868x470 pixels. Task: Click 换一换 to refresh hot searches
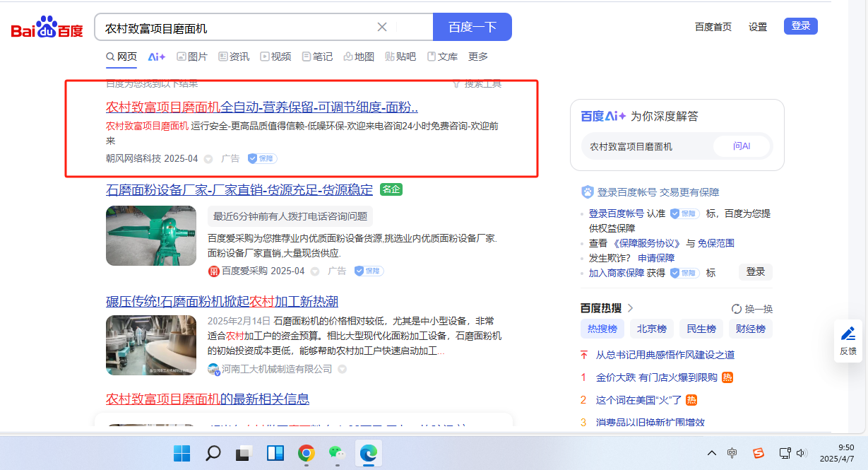tap(752, 309)
